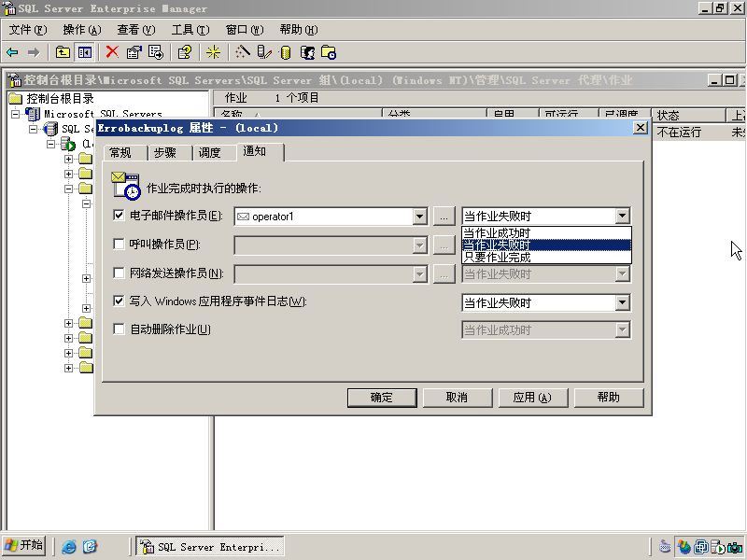This screenshot has width=747, height=560.
Task: Go up one level in console tree
Action: [63, 52]
